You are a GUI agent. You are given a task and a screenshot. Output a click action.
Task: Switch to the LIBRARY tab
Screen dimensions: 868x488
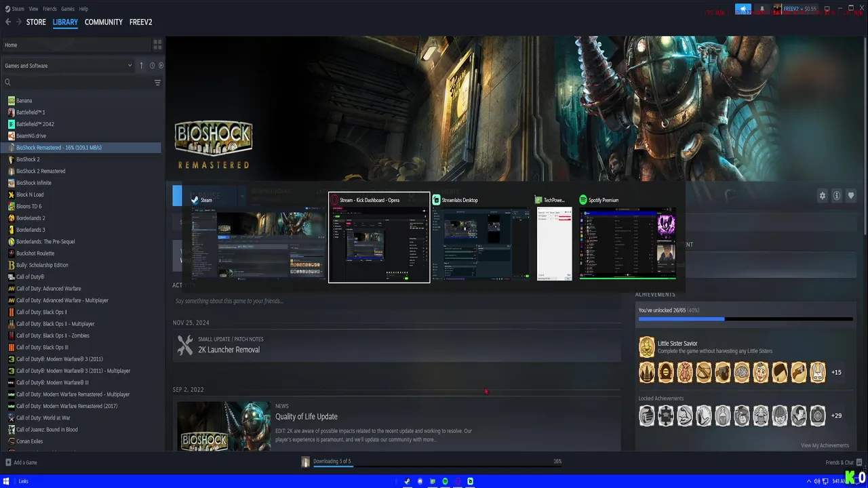[x=65, y=22]
